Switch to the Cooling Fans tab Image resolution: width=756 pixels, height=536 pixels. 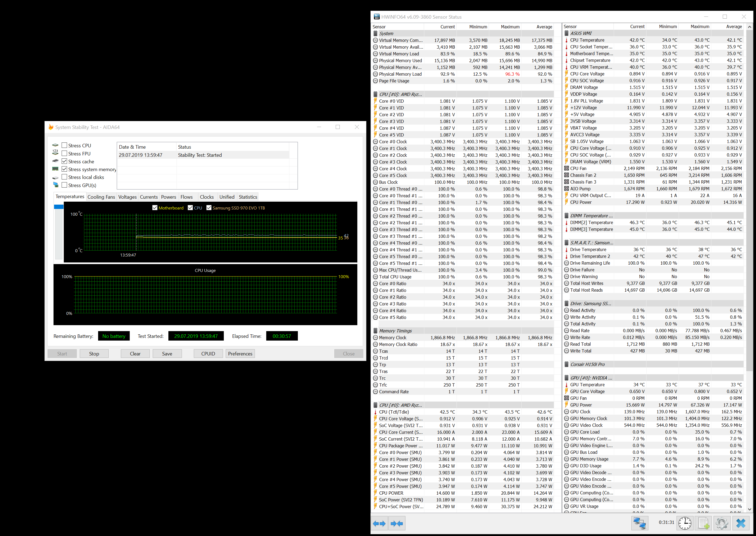pos(101,197)
